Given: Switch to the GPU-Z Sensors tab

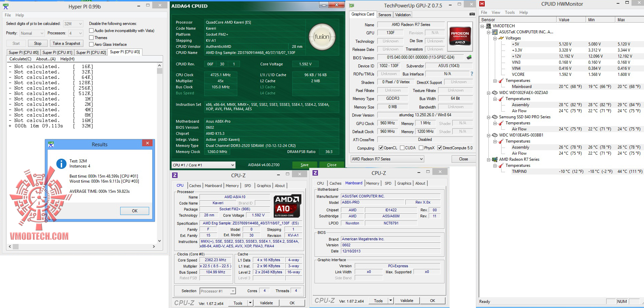Looking at the screenshot, I should tap(384, 15).
